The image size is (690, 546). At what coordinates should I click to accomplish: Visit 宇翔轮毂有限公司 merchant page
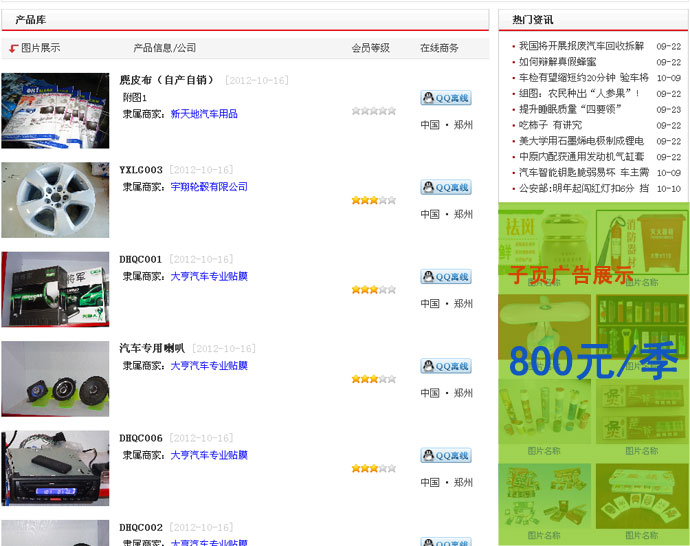tap(209, 187)
